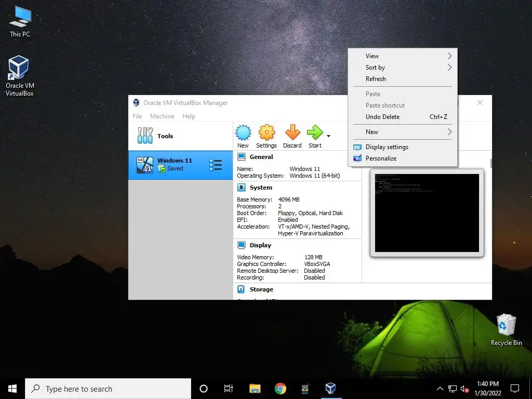Image resolution: width=532 pixels, height=399 pixels.
Task: Select the Windows 11 virtual machine
Action: pos(180,165)
